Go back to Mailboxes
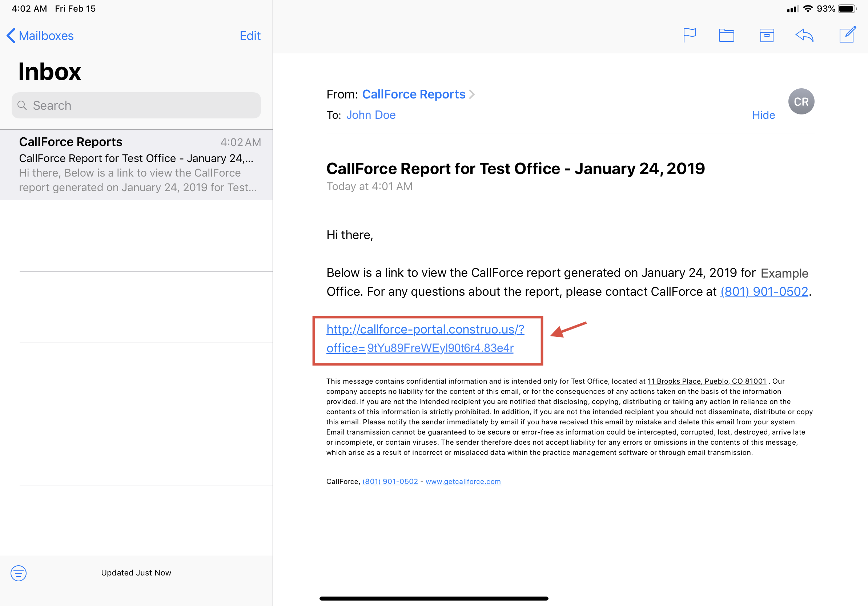Viewport: 868px width, 606px height. click(40, 36)
